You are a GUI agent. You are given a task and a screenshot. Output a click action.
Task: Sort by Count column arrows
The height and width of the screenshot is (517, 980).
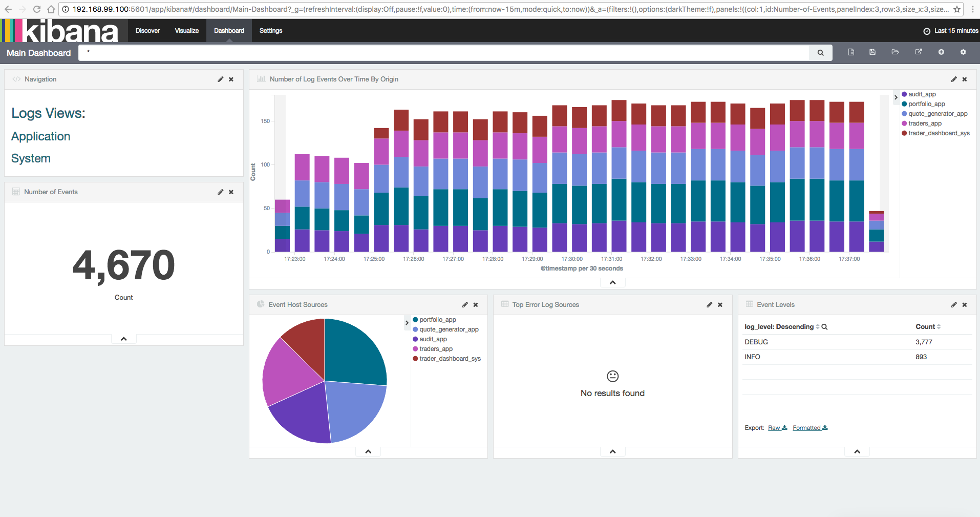pos(939,327)
